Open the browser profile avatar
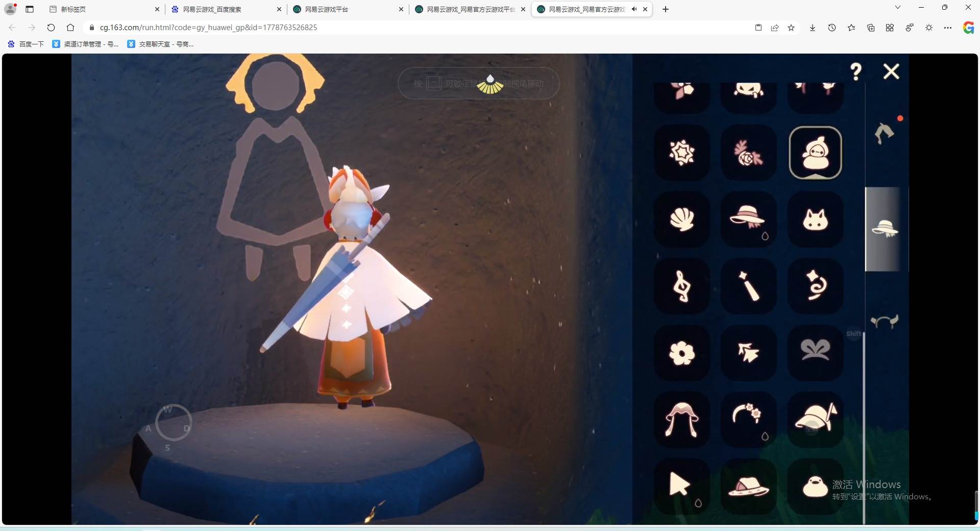Viewport: 980px width, 531px height. pos(10,9)
